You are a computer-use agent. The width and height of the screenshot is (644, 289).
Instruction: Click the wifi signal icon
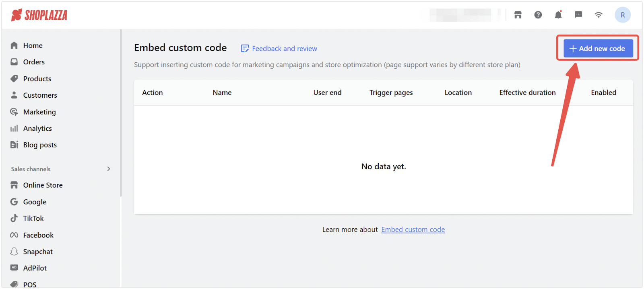point(599,15)
